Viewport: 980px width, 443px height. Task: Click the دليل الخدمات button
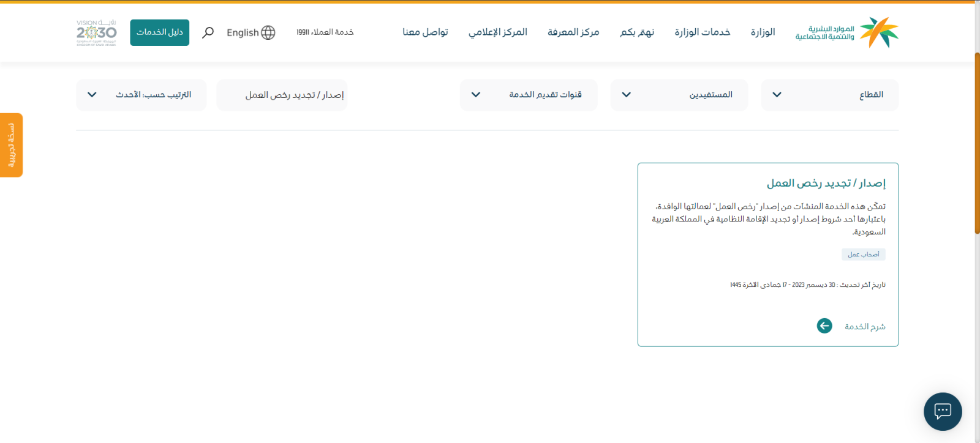click(159, 32)
